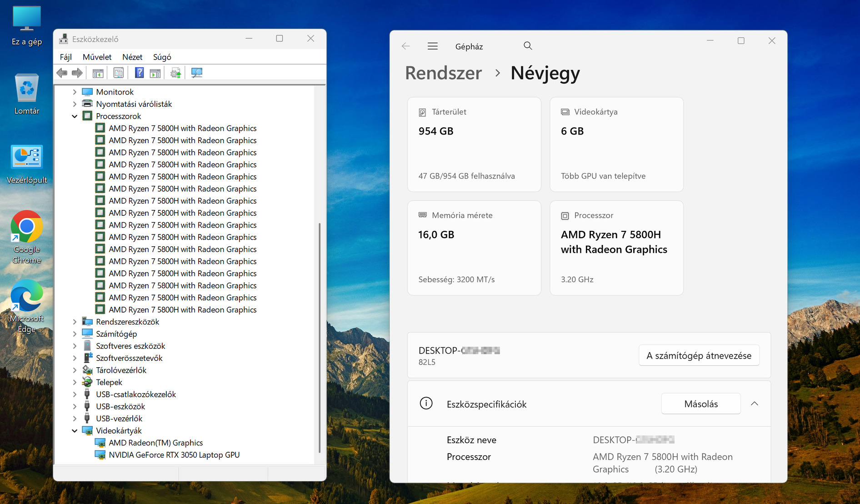Image resolution: width=860 pixels, height=504 pixels.
Task: Select the 'Számítógép' tree label
Action: (116, 334)
